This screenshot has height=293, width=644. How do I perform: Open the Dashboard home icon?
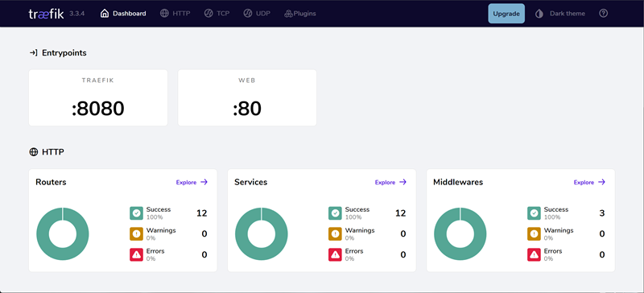105,14
